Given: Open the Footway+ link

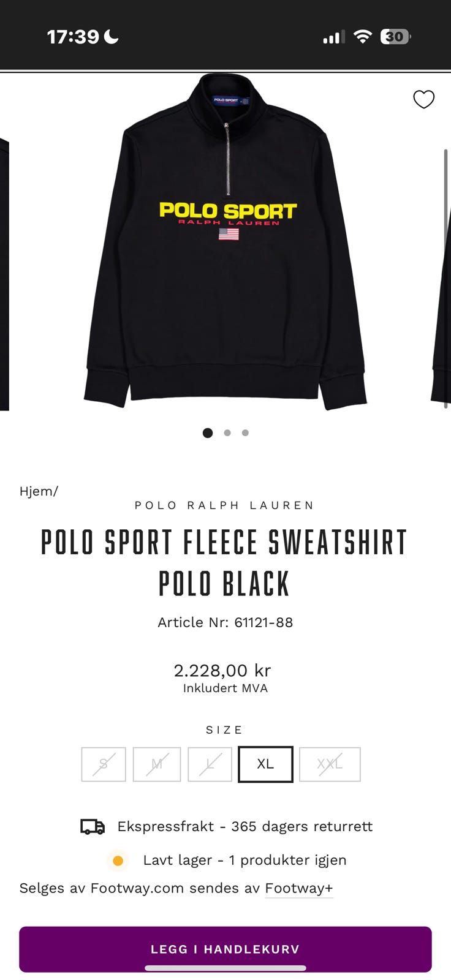Looking at the screenshot, I should (x=299, y=888).
